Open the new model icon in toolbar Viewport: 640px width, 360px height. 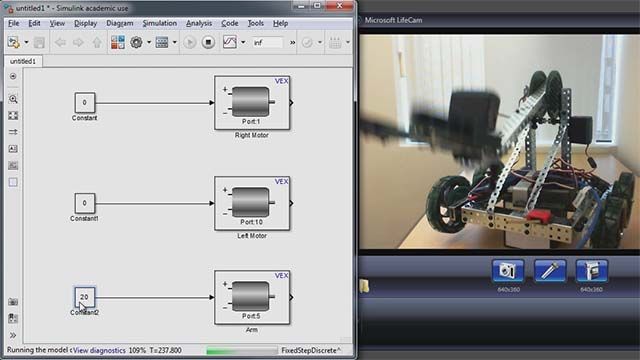tap(13, 42)
